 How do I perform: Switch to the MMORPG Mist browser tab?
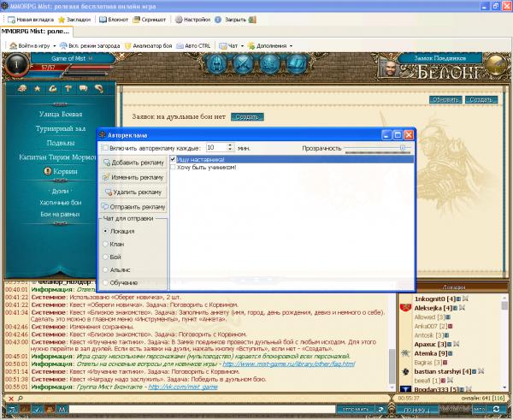36,32
